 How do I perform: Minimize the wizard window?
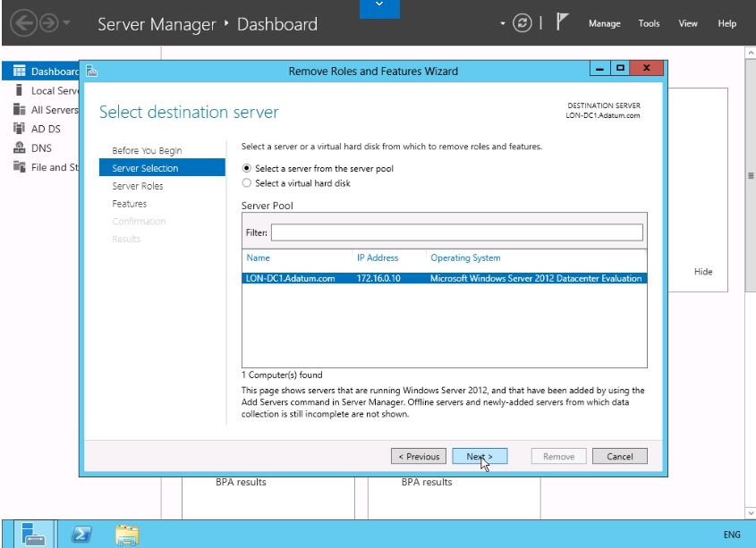pyautogui.click(x=599, y=69)
